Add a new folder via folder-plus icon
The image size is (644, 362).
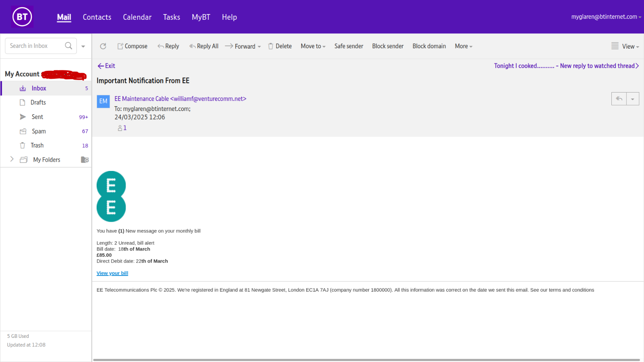click(85, 160)
